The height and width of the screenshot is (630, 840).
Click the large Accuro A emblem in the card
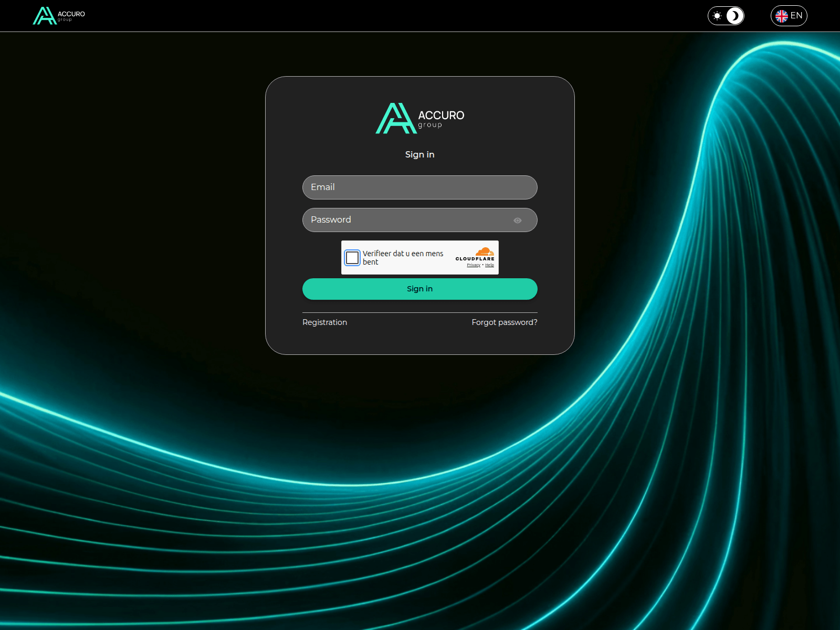click(395, 118)
